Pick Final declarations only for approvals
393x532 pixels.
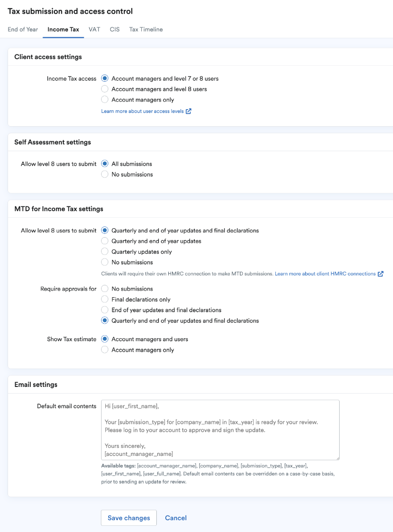tap(105, 299)
